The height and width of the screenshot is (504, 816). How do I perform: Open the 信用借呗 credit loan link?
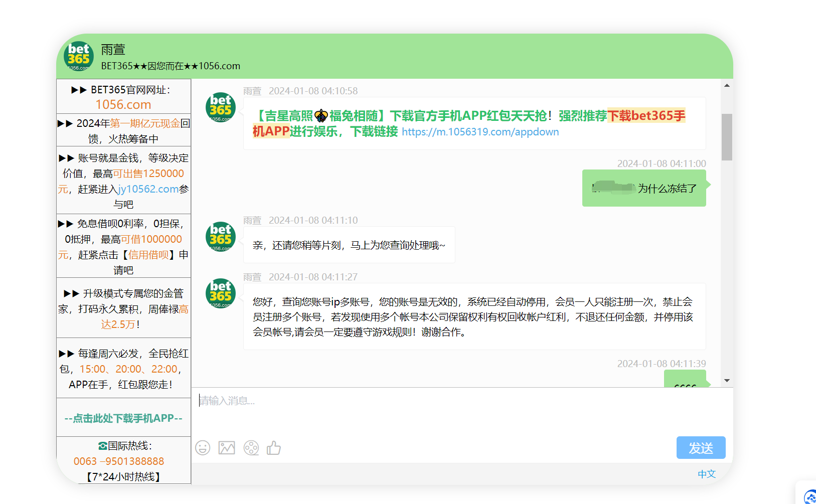coord(148,255)
